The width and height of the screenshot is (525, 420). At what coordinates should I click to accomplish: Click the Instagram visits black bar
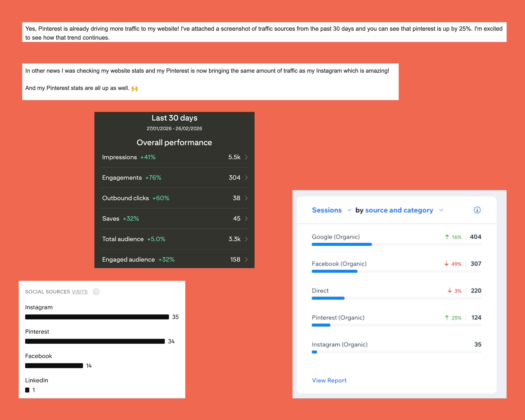(97, 317)
